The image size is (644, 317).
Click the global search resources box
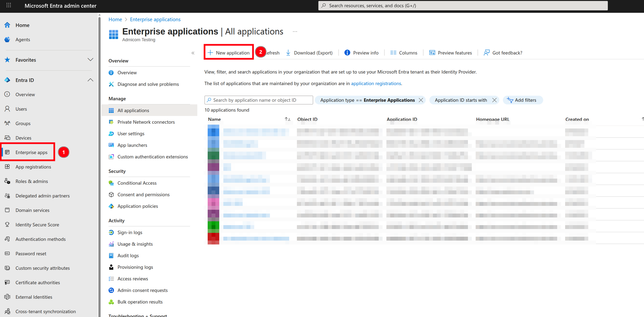point(463,6)
